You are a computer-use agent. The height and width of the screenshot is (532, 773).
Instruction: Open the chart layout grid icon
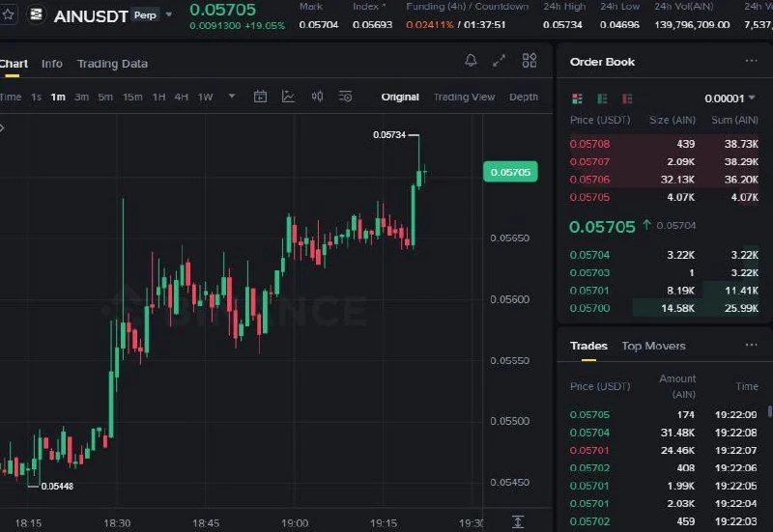tap(530, 61)
